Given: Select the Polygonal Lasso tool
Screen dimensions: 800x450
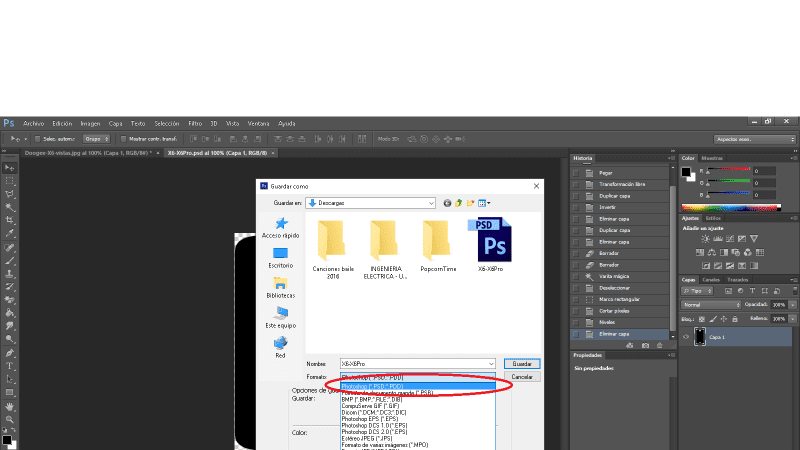Looking at the screenshot, I should pyautogui.click(x=10, y=194).
